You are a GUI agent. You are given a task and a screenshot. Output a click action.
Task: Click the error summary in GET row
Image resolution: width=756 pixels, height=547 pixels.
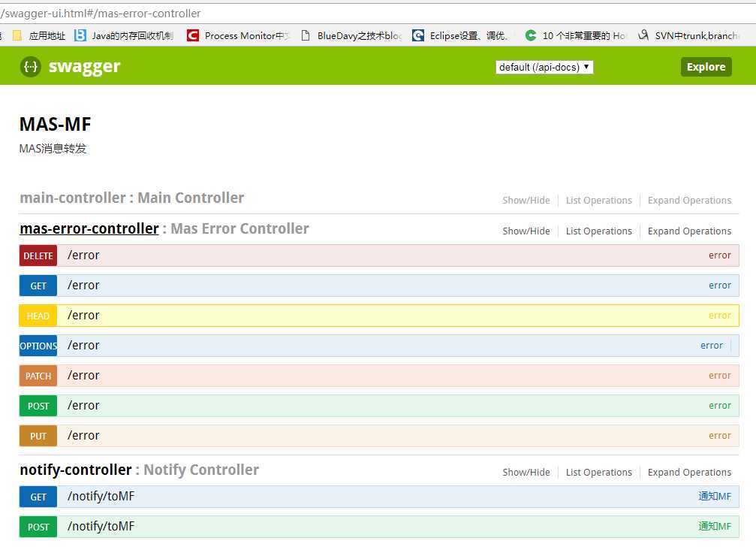tap(720, 285)
